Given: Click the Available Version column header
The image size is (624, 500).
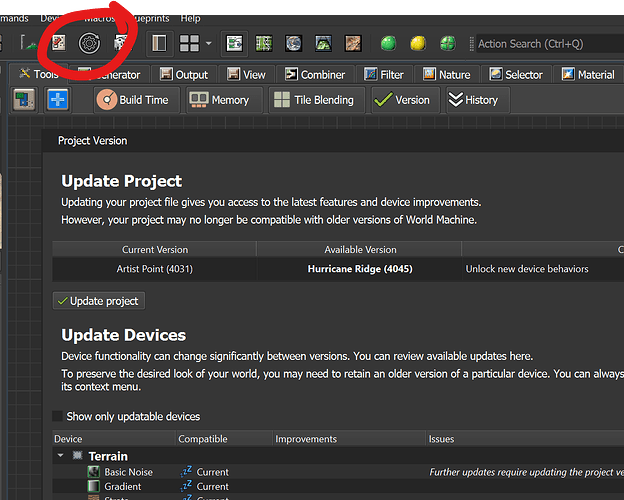Looking at the screenshot, I should click(360, 250).
